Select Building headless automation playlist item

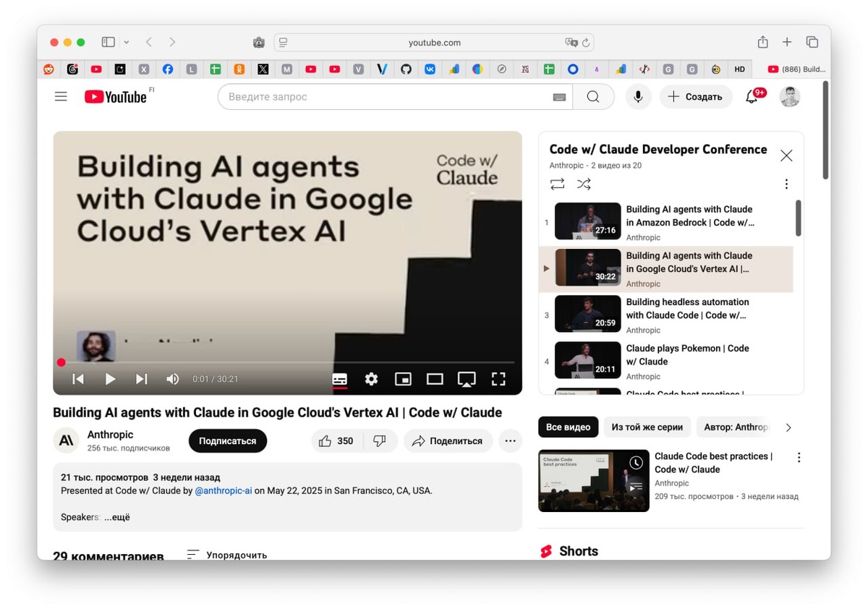coord(666,315)
